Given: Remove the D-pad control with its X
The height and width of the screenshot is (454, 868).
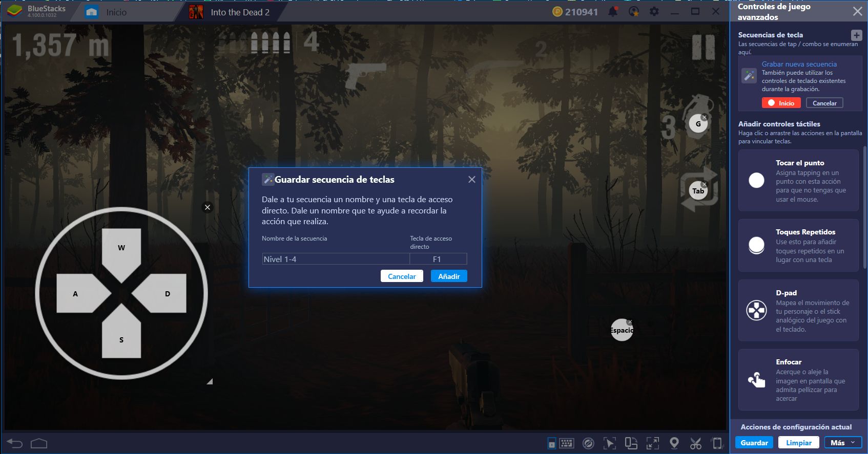Looking at the screenshot, I should click(x=208, y=207).
